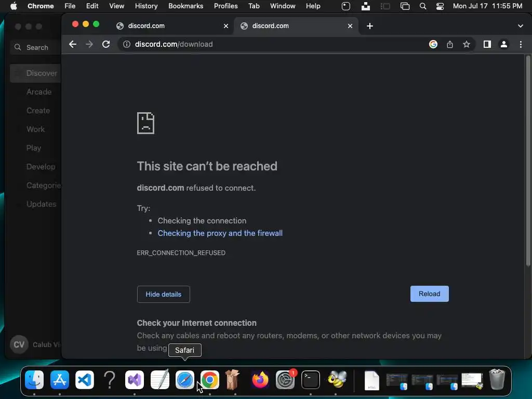Click the discord.com/download address bar
This screenshot has height=399, width=532.
coord(271,44)
